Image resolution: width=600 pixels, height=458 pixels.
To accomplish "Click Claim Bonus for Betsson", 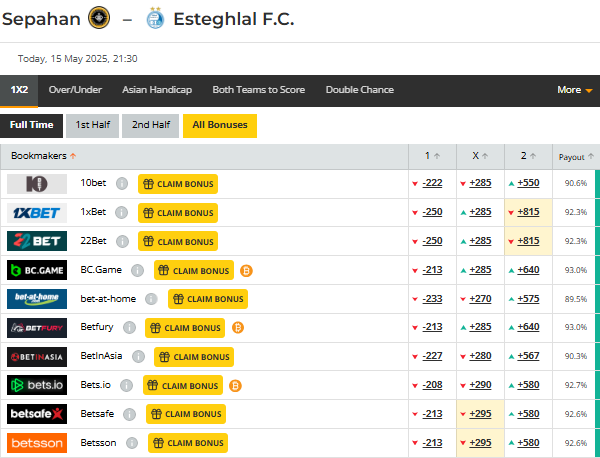I will (x=188, y=443).
